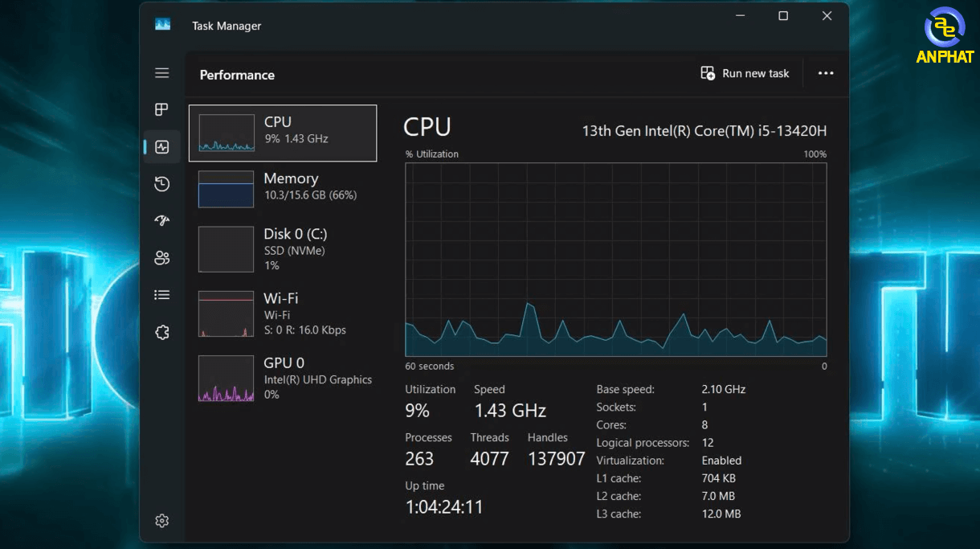Image resolution: width=980 pixels, height=549 pixels.
Task: Click the 100% label above the graph
Action: (815, 154)
